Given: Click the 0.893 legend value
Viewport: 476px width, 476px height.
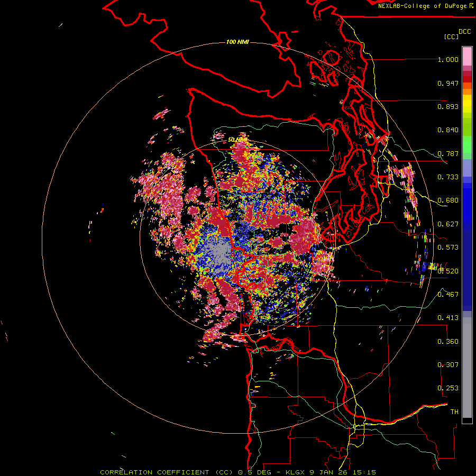Looking at the screenshot, I should coord(448,106).
